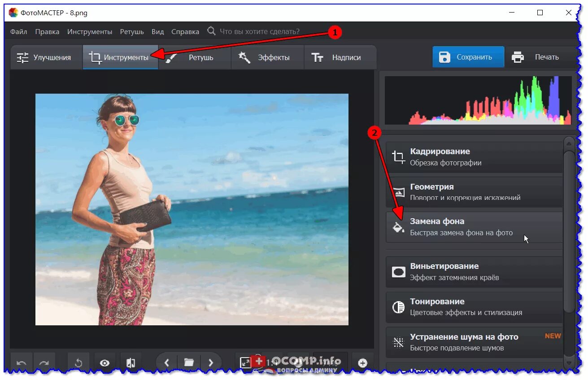This screenshot has width=588, height=380.
Task: Toggle the before/after compare icon
Action: click(x=131, y=363)
